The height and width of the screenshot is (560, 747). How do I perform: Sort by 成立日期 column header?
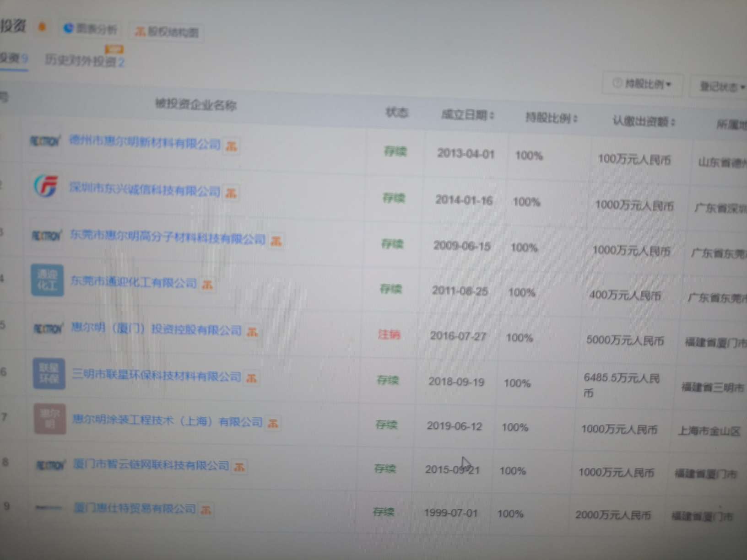coord(468,114)
